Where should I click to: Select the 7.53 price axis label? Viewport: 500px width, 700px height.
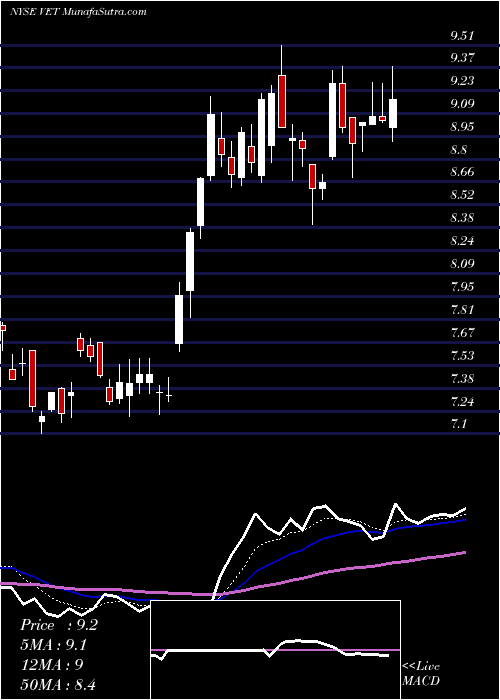coord(462,356)
